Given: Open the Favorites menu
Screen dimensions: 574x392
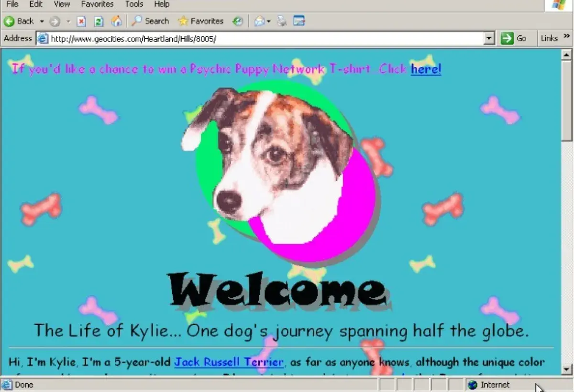Looking at the screenshot, I should pyautogui.click(x=97, y=4).
